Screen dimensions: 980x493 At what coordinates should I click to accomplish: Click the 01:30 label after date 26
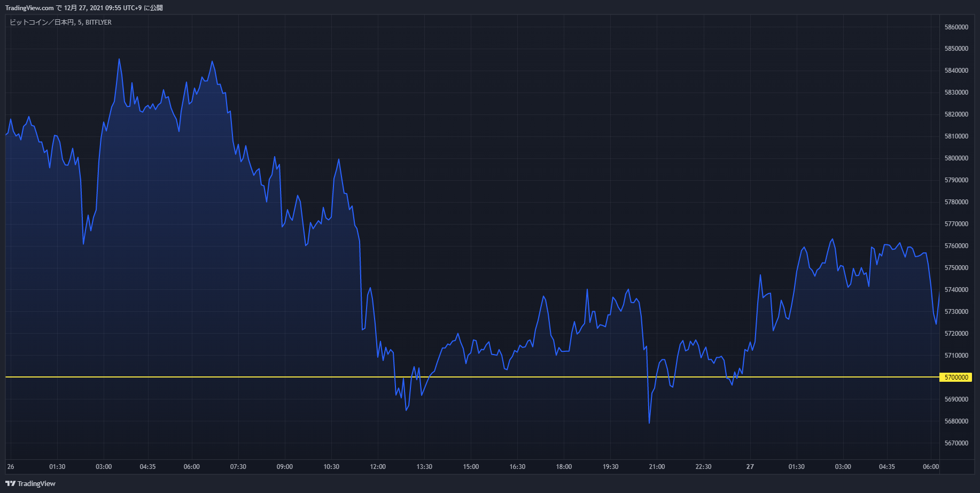point(57,467)
